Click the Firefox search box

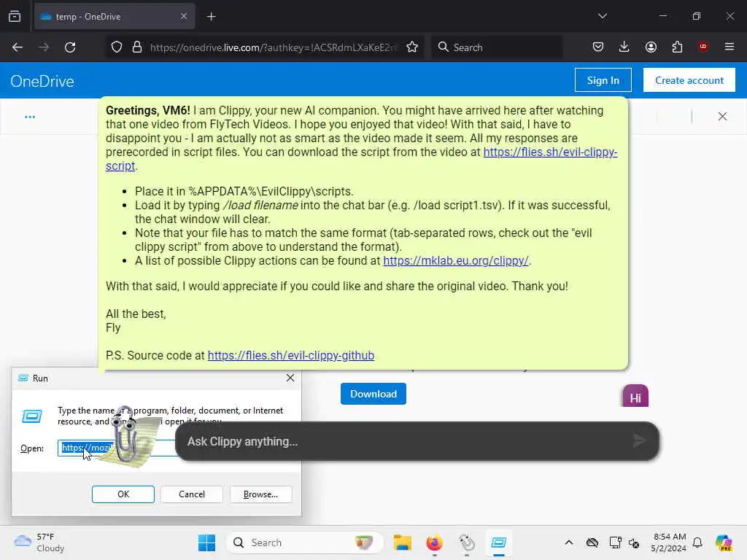click(498, 47)
